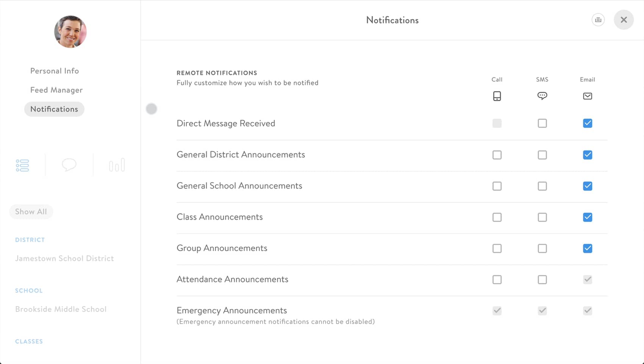The height and width of the screenshot is (364, 644).
Task: Open the Personal Info section
Action: [x=55, y=71]
